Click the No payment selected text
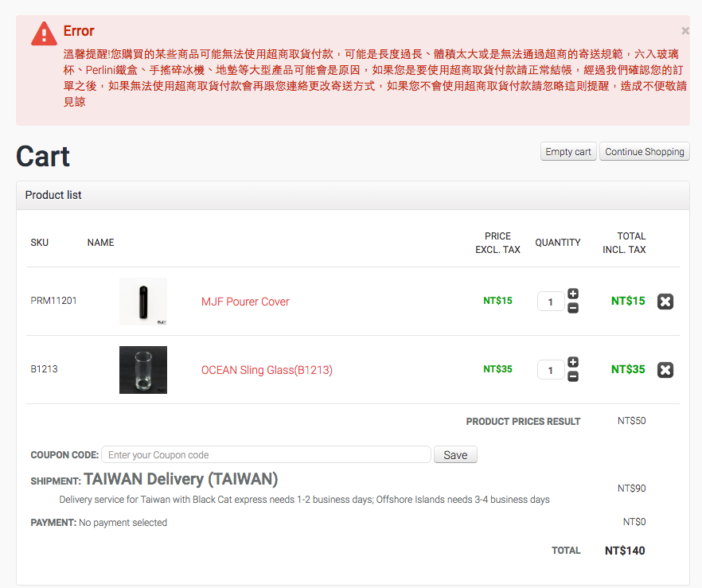The height and width of the screenshot is (588, 702). [123, 523]
